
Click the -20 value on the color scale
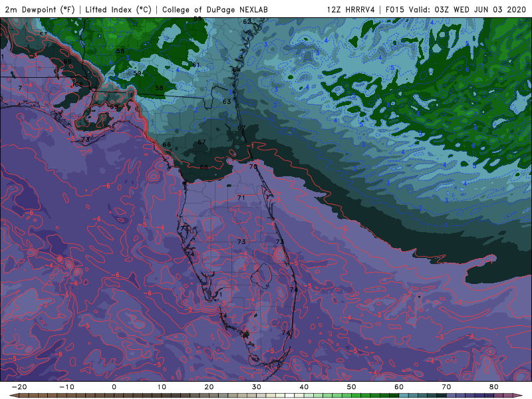point(19,387)
